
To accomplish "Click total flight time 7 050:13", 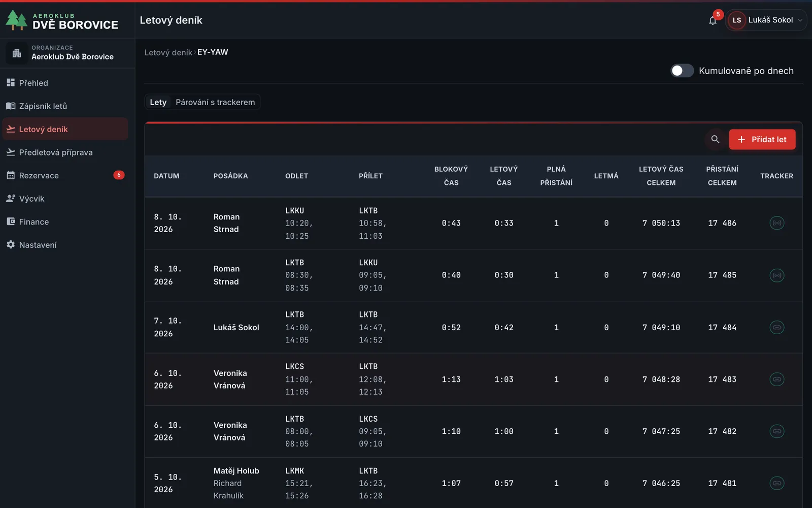I will [661, 223].
